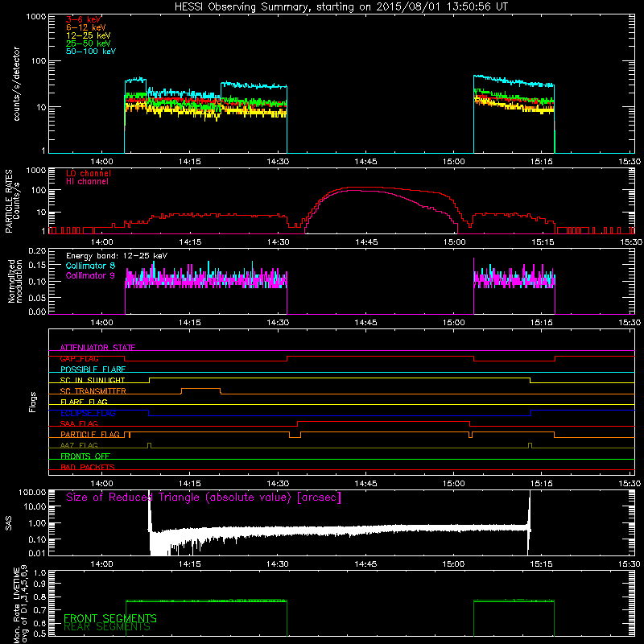This screenshot has height=644, width=644.
Task: Click the yellow 12-25 keV legend entry
Action: coord(89,35)
